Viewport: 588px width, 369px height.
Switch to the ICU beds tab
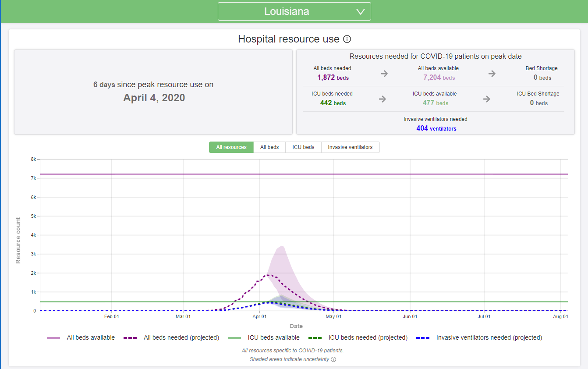[303, 147]
